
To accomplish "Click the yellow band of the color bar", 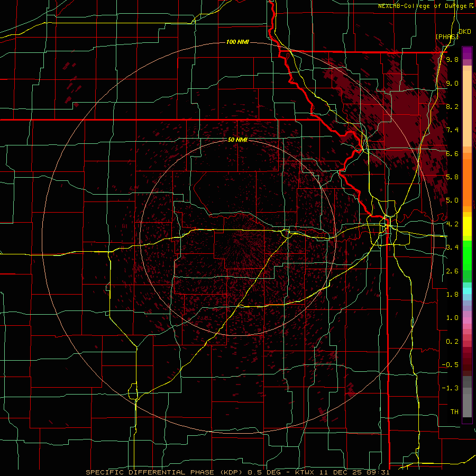I will pyautogui.click(x=467, y=226).
